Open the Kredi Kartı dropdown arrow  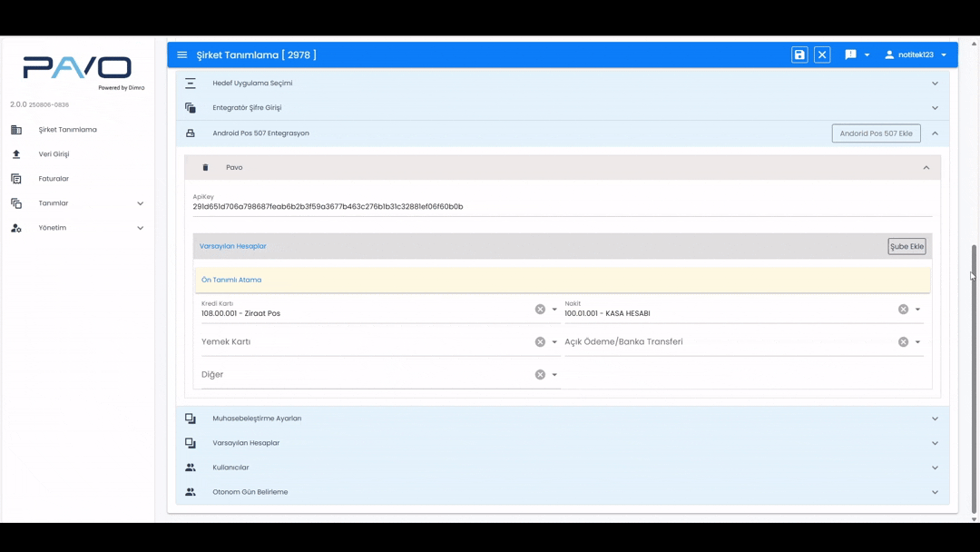554,310
